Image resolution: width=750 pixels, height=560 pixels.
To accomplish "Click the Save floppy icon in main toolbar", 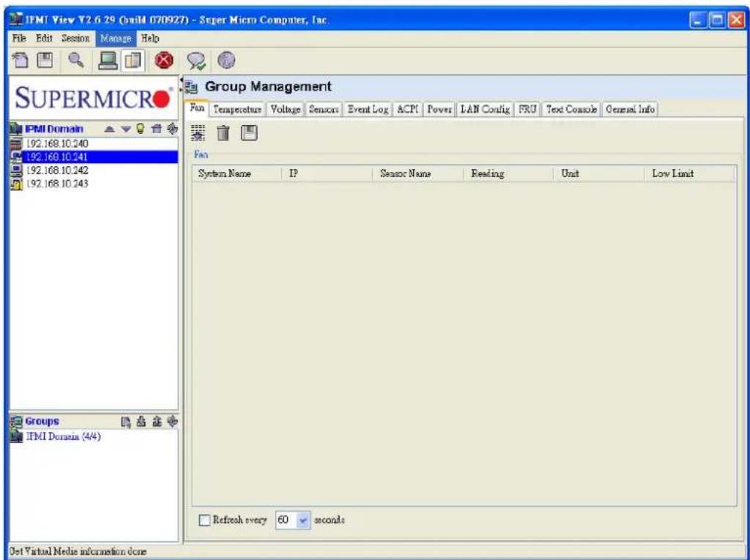I will click(45, 60).
